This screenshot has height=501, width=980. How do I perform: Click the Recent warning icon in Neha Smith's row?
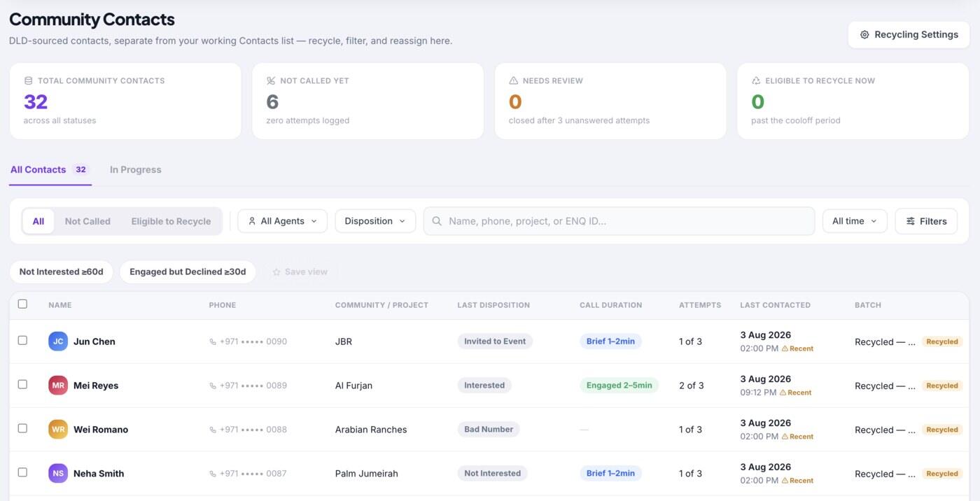coord(785,481)
